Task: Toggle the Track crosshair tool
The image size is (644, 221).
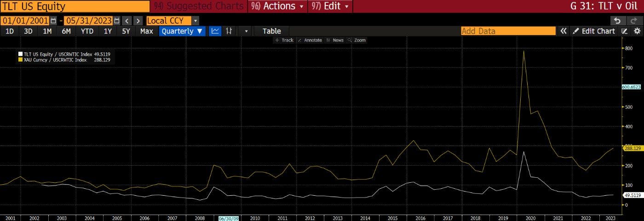Action: pos(284,40)
